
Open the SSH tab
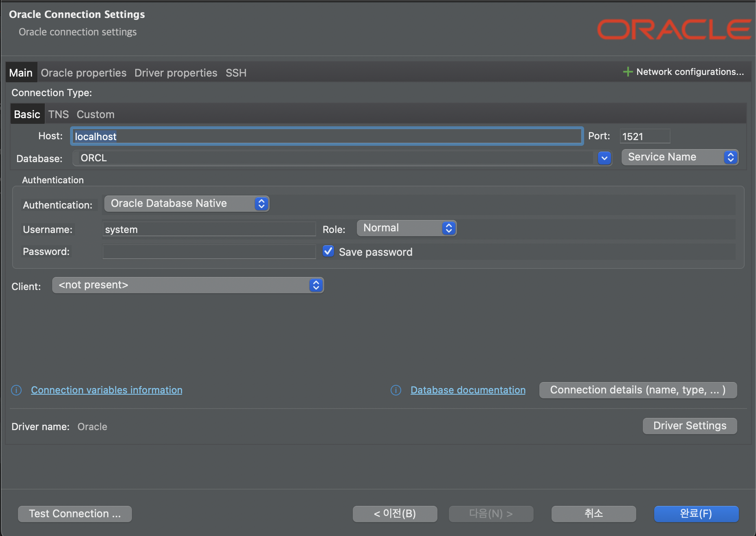tap(236, 72)
